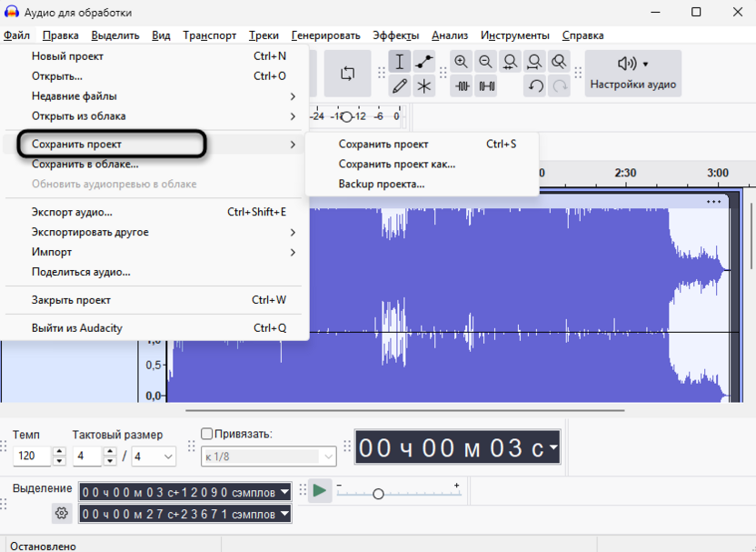Open the selection settings gear
Screen dimensions: 756x552
[x=62, y=513]
